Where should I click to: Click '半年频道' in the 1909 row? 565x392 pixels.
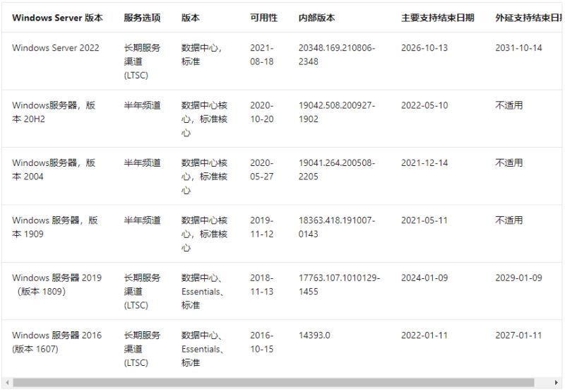pos(142,220)
